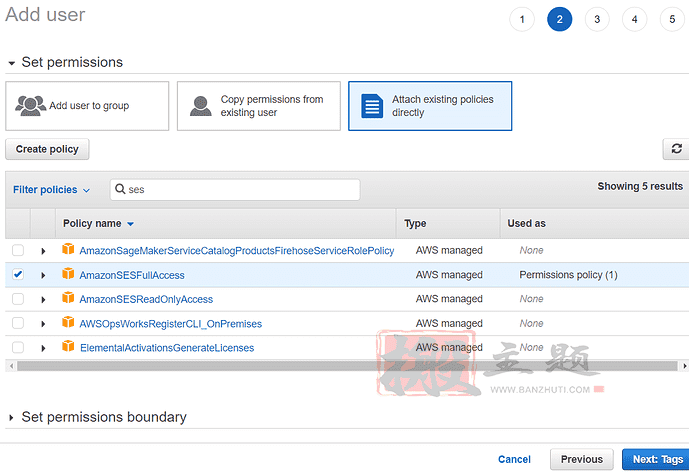The height and width of the screenshot is (472, 689).
Task: Check the ElementalActivationsGenerateLicenses checkbox
Action: click(18, 347)
